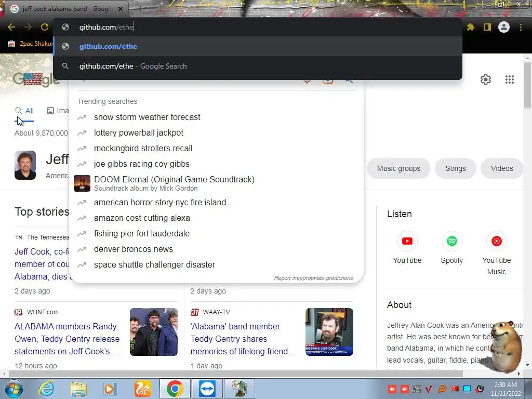Reload the page with the refresh icon

tap(45, 27)
